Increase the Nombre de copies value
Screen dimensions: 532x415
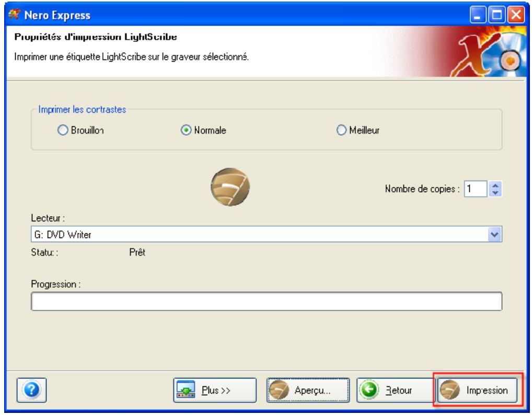[x=495, y=185]
